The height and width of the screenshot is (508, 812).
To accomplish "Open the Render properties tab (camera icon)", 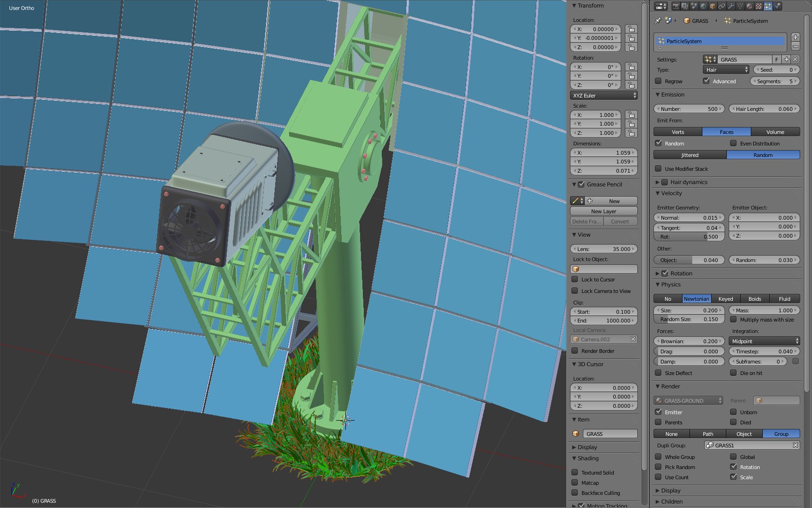I will click(676, 6).
